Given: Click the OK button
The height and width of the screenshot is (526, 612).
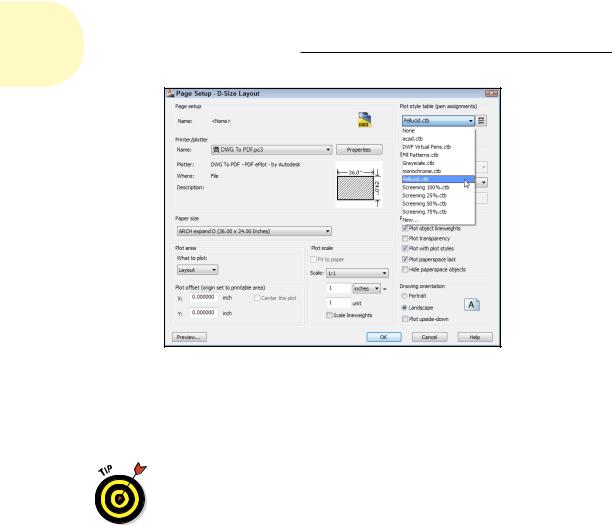Looking at the screenshot, I should [x=384, y=337].
